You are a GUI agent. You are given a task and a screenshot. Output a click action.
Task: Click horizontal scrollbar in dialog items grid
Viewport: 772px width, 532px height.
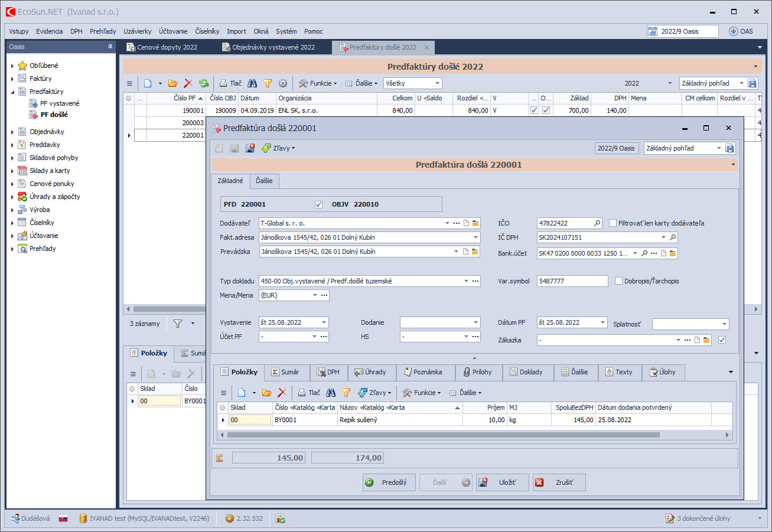[x=443, y=435]
